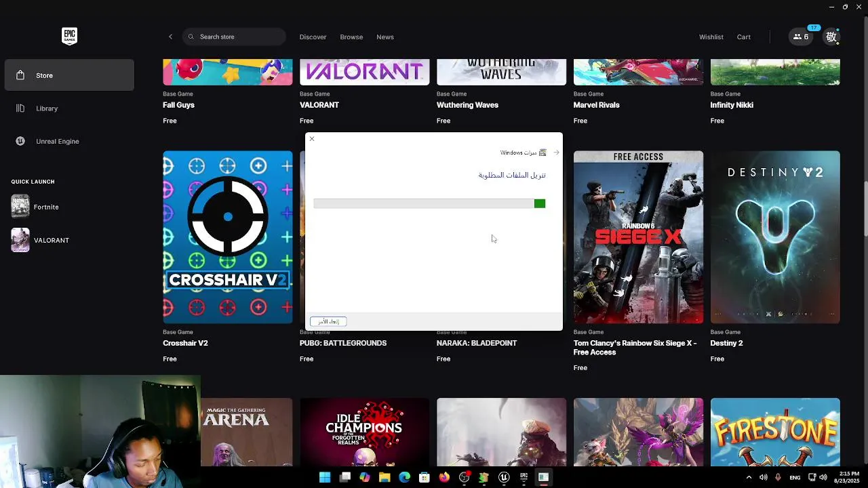Screen dimensions: 868x488
Task: Open the Crosshair V2 thumbnail
Action: click(228, 237)
